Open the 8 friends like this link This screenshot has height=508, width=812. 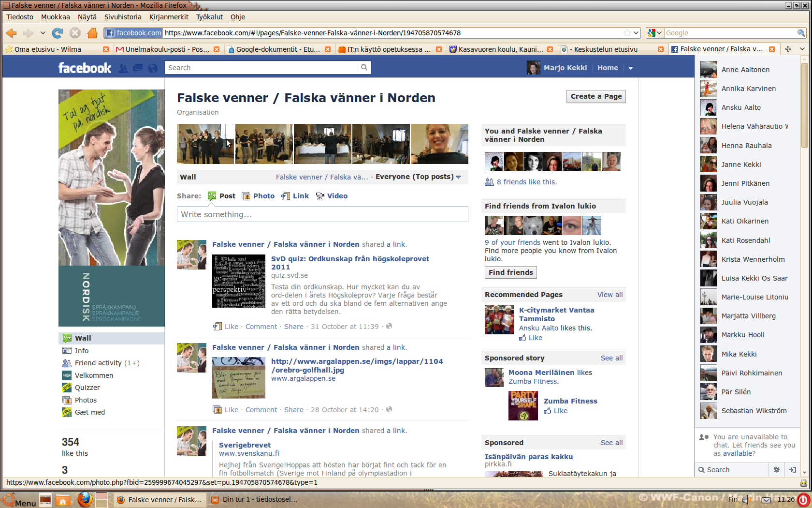tap(526, 182)
